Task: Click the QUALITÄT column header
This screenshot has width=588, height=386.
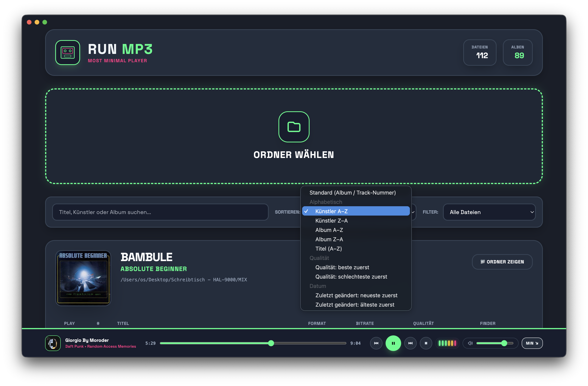Action: click(423, 323)
